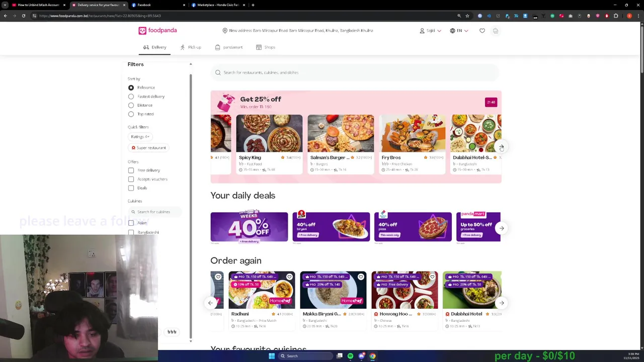Click the page vertical scrollbar
The width and height of the screenshot is (644, 362).
[642, 50]
